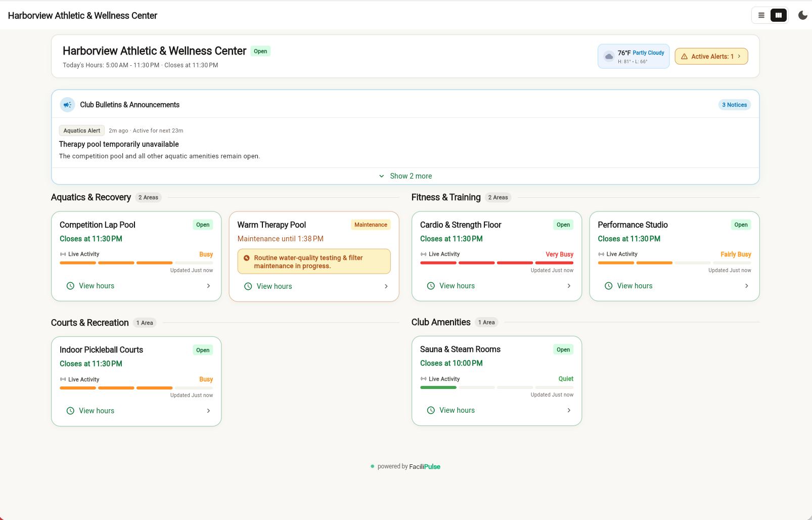The width and height of the screenshot is (812, 520).
Task: Click Performance Studio Fairly Busy activity bar
Action: (674, 263)
